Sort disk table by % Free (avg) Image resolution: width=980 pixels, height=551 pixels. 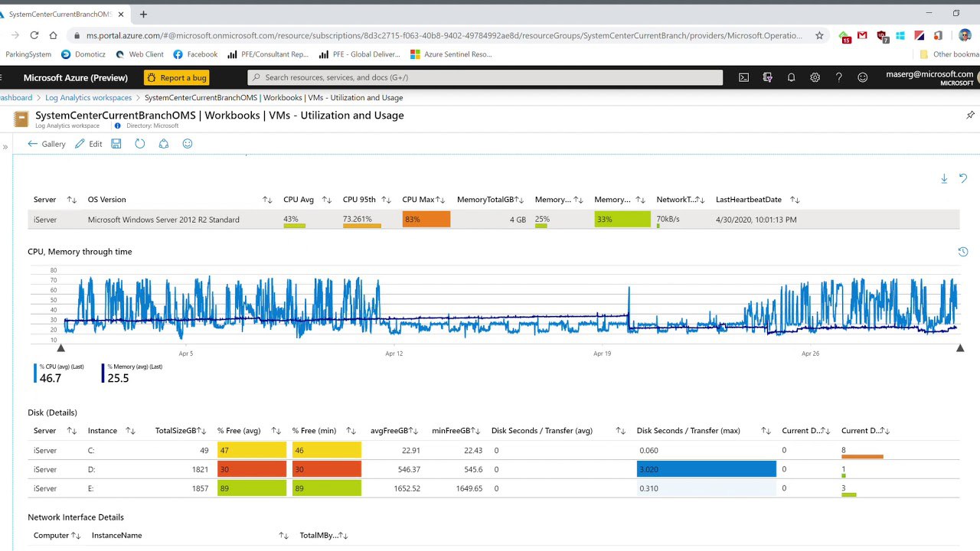276,431
